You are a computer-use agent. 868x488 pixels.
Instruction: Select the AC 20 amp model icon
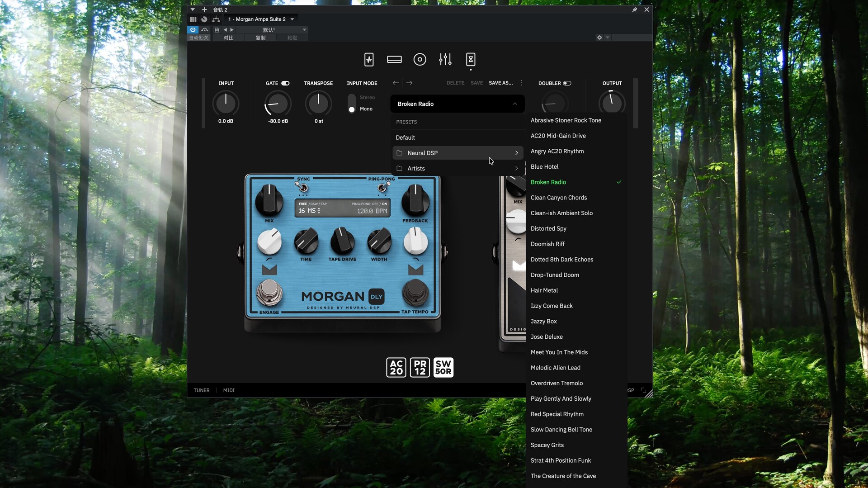tap(396, 367)
